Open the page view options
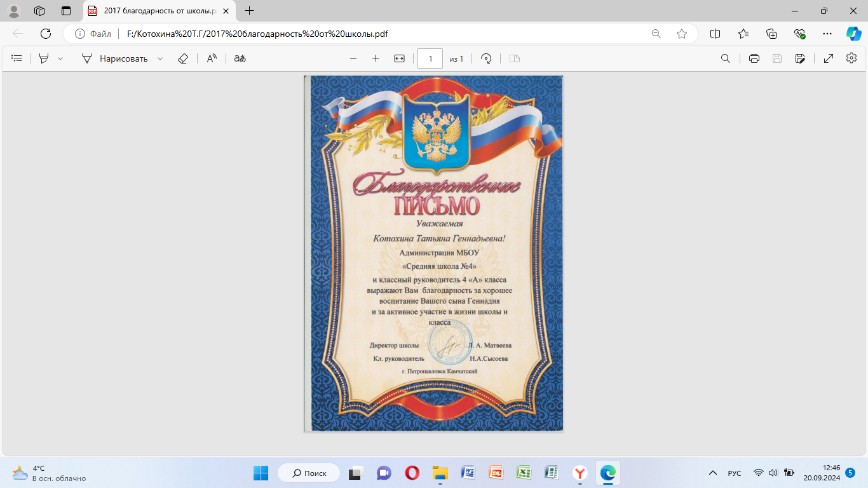Image resolution: width=868 pixels, height=488 pixels. tap(515, 58)
